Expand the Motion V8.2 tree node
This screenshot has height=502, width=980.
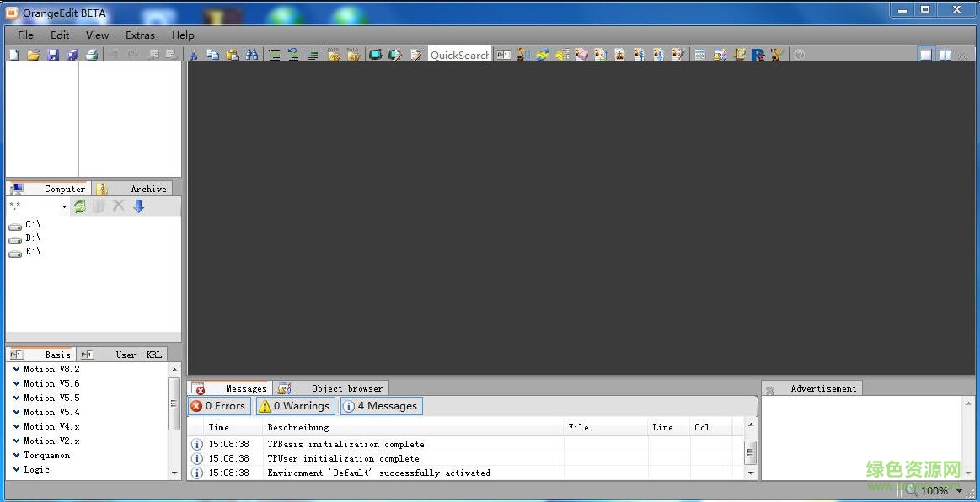pos(17,369)
